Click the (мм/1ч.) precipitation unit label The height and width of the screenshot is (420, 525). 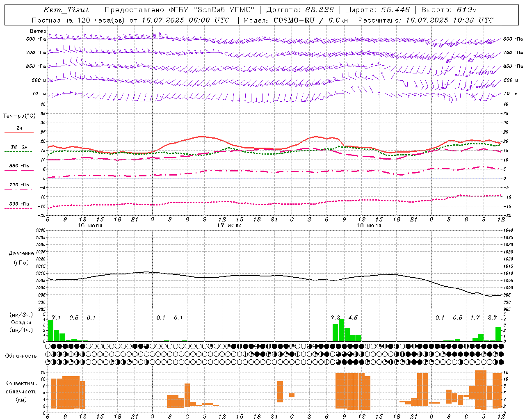[22, 330]
